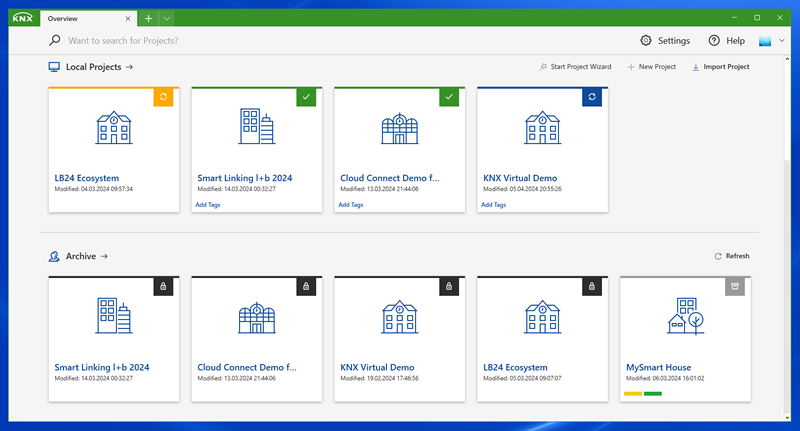Click the project search input field

(x=300, y=41)
